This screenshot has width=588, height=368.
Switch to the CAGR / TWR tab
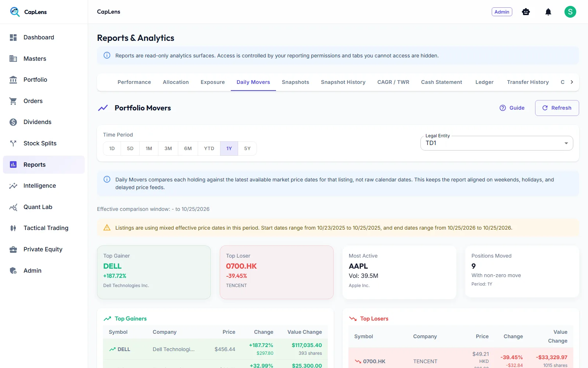393,82
